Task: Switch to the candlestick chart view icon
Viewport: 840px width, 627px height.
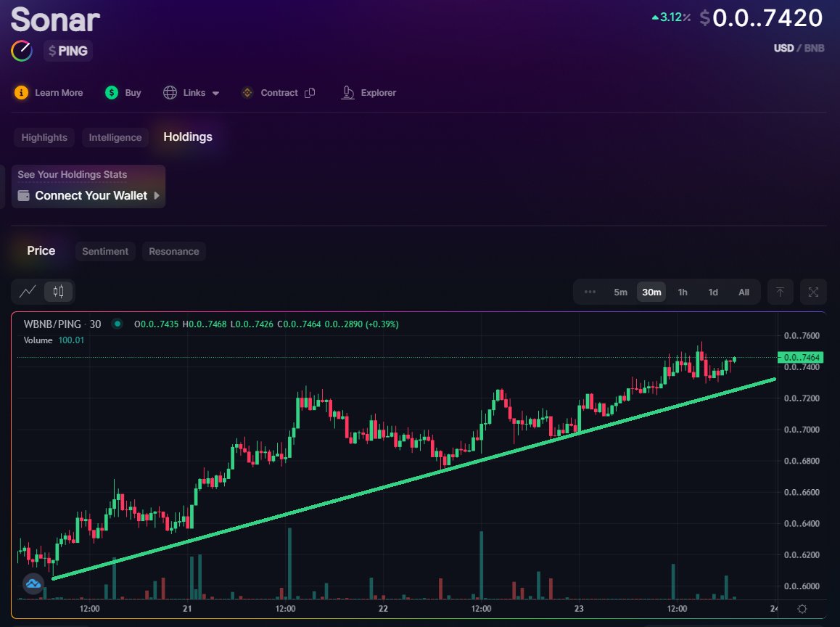Action: pos(58,292)
